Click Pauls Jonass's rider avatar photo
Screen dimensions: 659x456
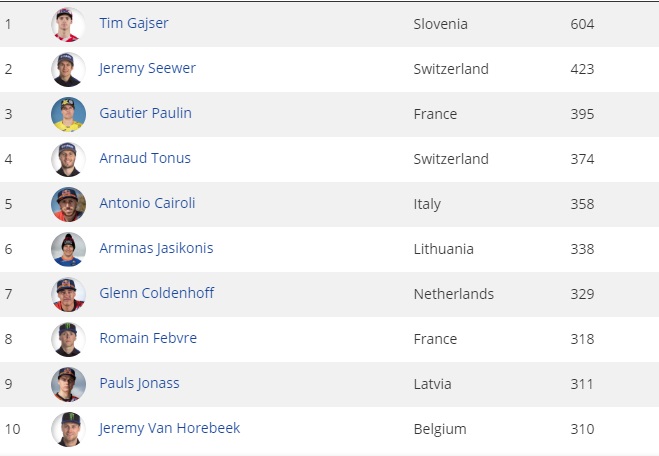[68, 384]
